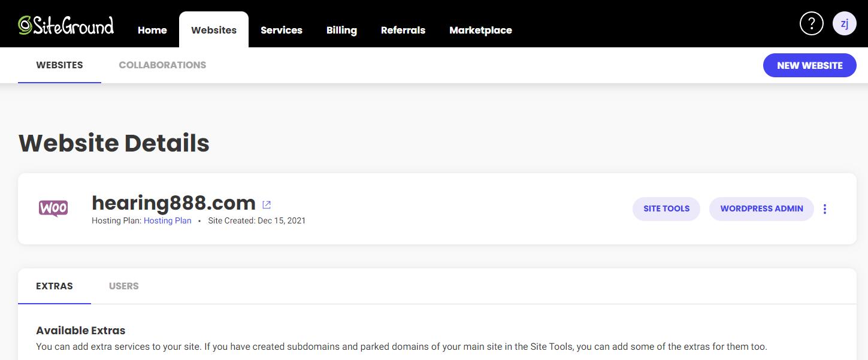Go to the Home menu
The width and height of the screenshot is (868, 360).
pos(152,30)
